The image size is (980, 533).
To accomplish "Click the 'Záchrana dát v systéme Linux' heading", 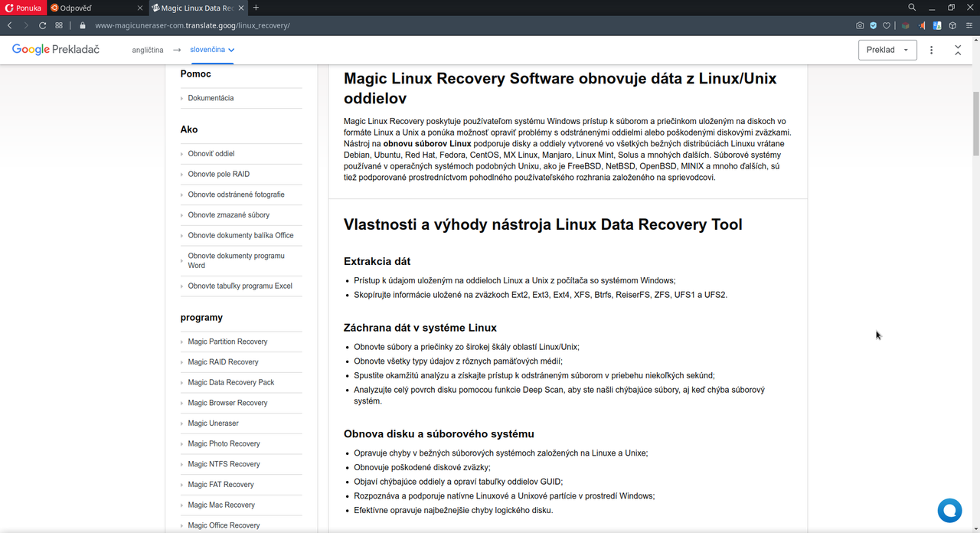I will click(420, 328).
